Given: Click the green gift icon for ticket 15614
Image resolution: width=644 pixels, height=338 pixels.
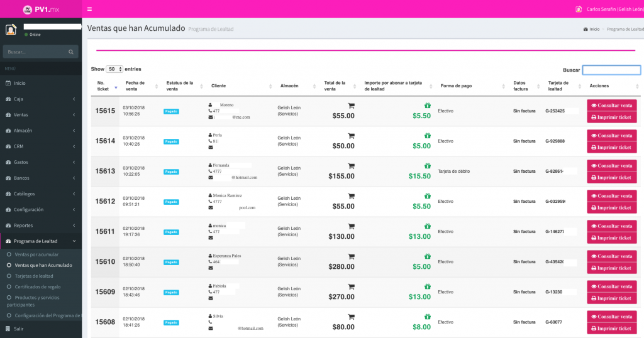Looking at the screenshot, I should (427, 136).
